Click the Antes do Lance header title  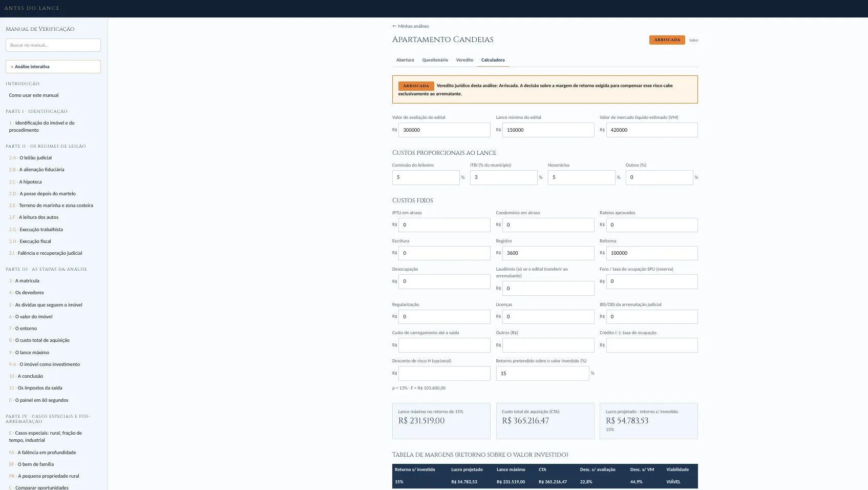coord(32,8)
